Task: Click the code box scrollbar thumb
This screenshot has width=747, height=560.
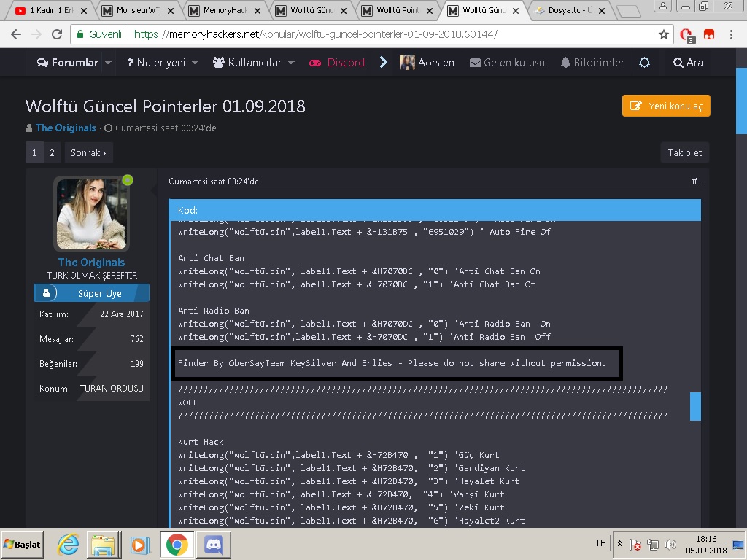Action: pyautogui.click(x=695, y=406)
